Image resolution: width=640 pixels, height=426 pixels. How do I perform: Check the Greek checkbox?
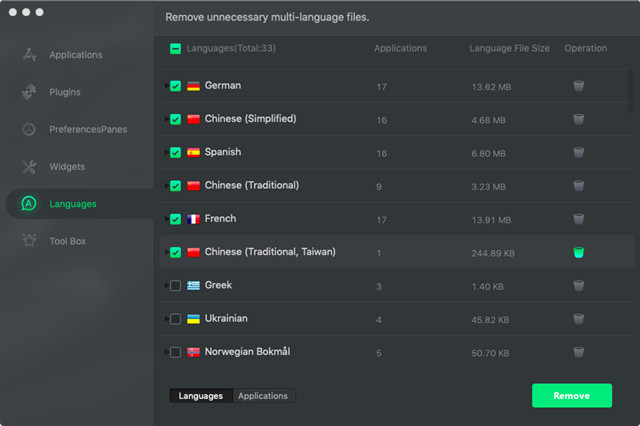176,286
